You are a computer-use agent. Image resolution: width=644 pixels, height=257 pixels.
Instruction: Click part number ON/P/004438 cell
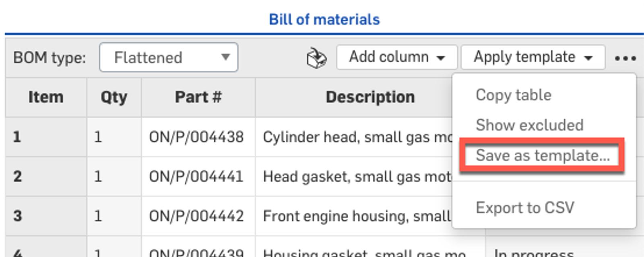point(196,137)
